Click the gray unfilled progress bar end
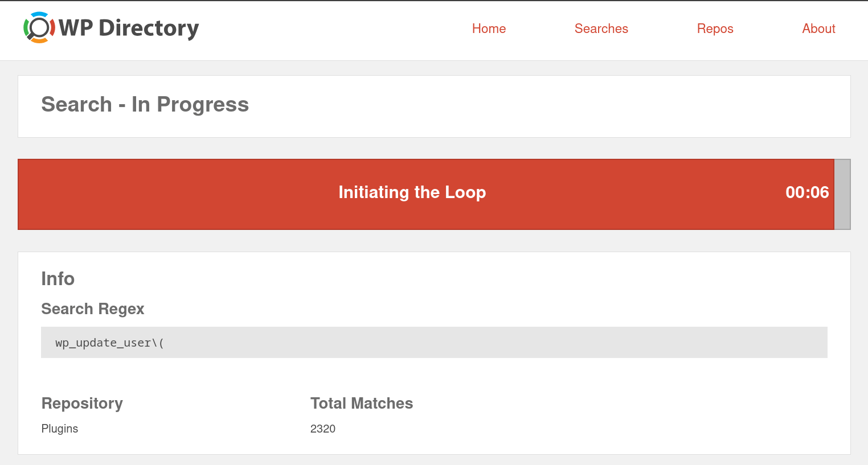The width and height of the screenshot is (868, 465). 842,194
